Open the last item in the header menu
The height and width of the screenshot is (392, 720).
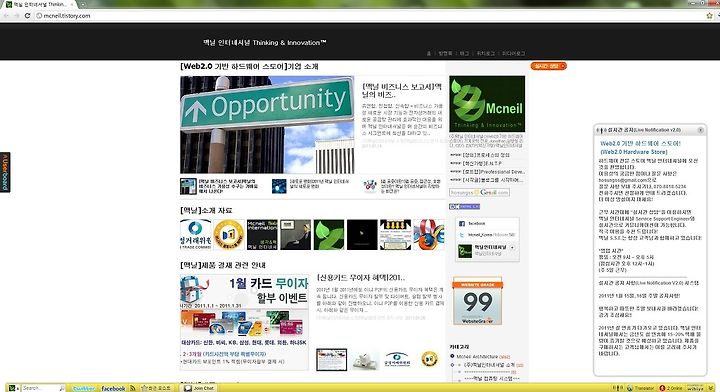point(513,54)
